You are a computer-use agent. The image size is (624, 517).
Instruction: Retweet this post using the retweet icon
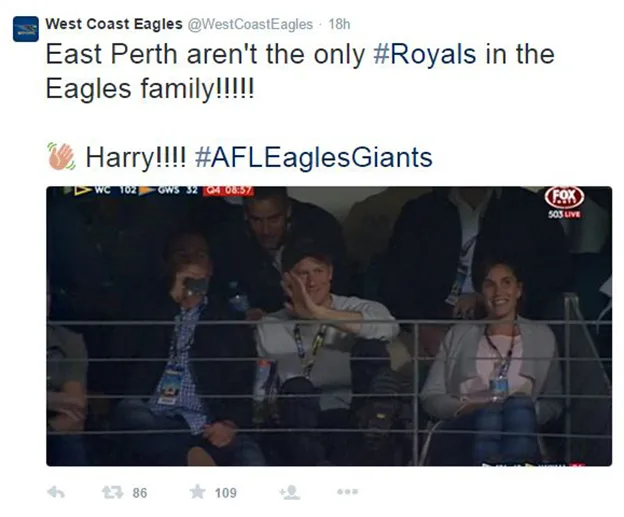pos(111,492)
